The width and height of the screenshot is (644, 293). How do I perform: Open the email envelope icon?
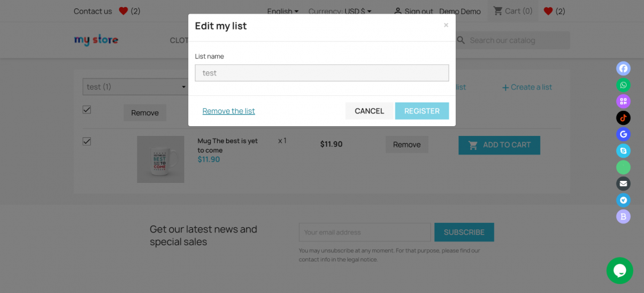(623, 184)
